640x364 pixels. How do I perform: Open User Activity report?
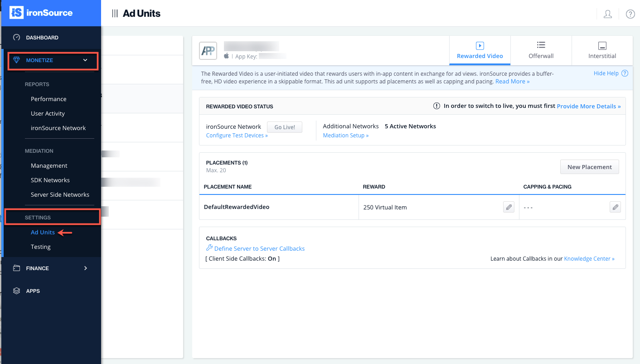tap(48, 113)
